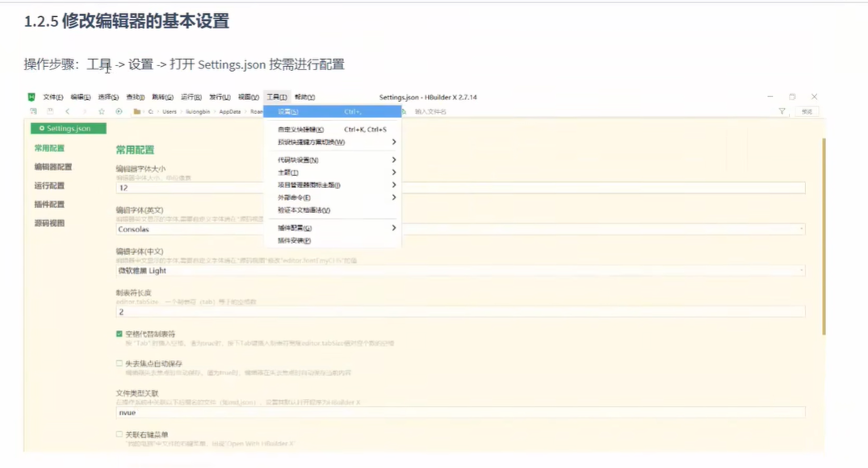This screenshot has height=468, width=868.
Task: Open the 选择(S) menu
Action: [x=108, y=97]
